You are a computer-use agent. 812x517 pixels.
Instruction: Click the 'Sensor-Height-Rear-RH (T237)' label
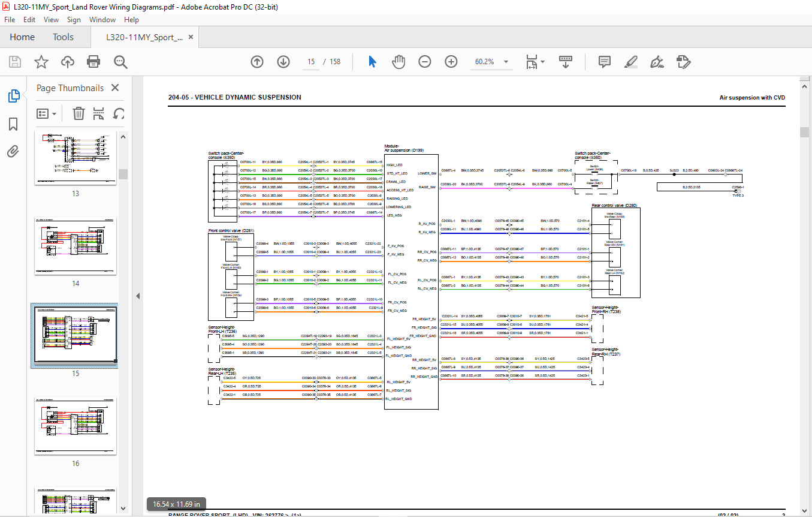click(x=606, y=352)
